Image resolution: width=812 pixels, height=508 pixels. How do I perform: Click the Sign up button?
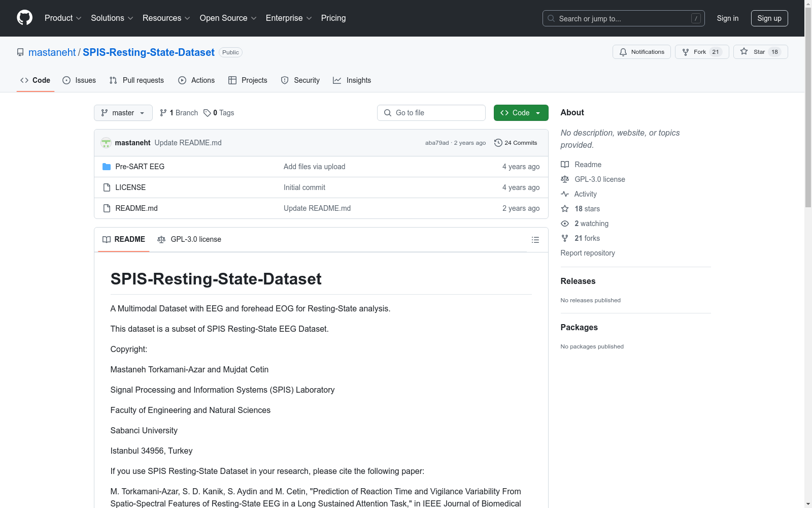point(769,18)
